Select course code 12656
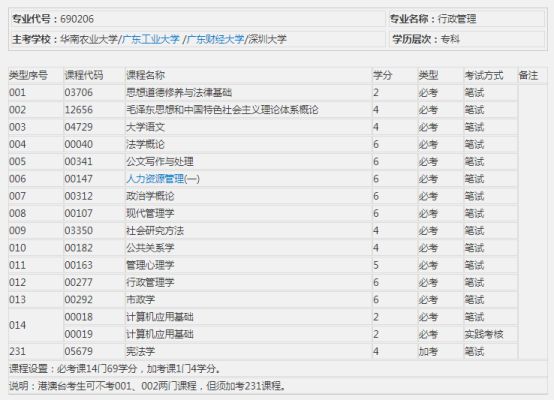The height and width of the screenshot is (400, 554). pos(78,110)
